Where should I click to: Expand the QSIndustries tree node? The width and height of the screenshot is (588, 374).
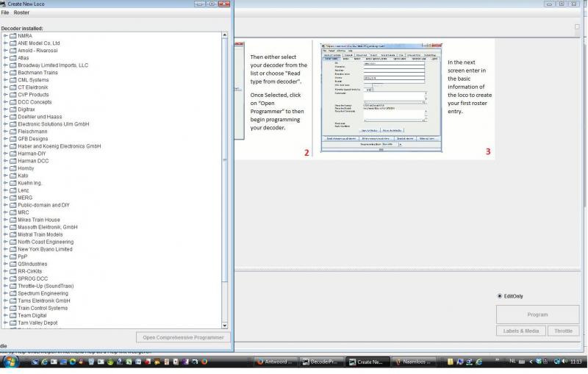[x=5, y=264]
